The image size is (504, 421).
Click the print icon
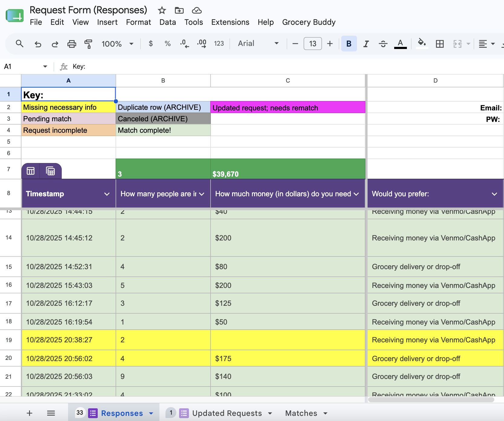72,44
